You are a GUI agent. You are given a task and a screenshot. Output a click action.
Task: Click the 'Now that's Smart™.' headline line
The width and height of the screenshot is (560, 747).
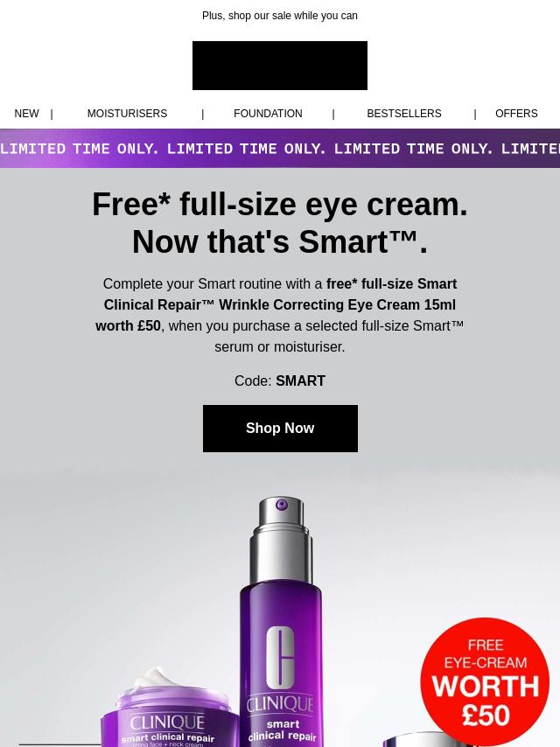[280, 242]
